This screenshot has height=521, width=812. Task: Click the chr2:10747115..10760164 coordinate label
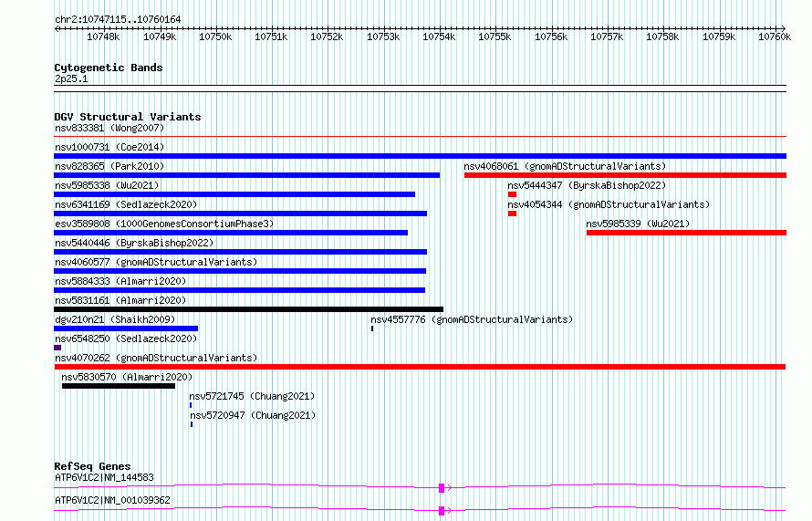click(118, 19)
